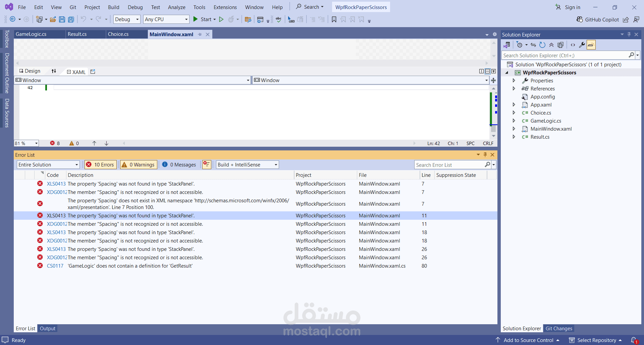Expand the References node
Viewport: 644px width, 345px height.
pos(514,88)
